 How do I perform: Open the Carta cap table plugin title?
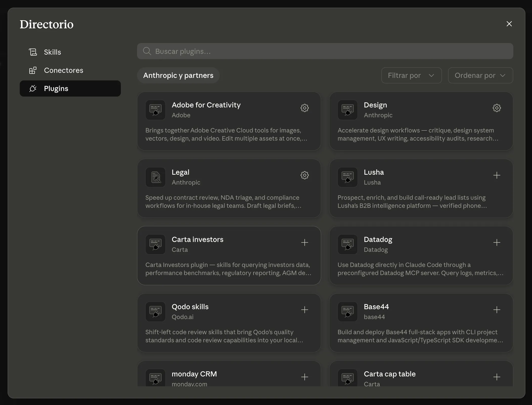point(390,374)
